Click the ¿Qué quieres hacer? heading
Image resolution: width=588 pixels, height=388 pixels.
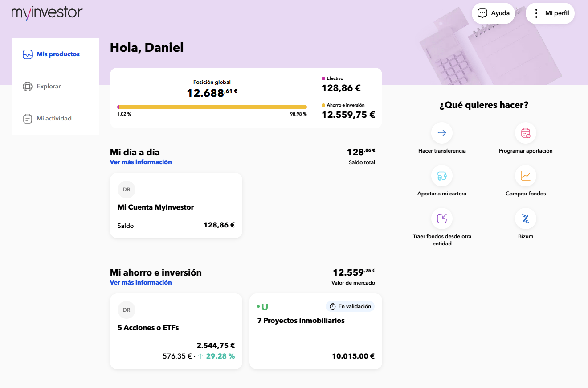tap(484, 105)
